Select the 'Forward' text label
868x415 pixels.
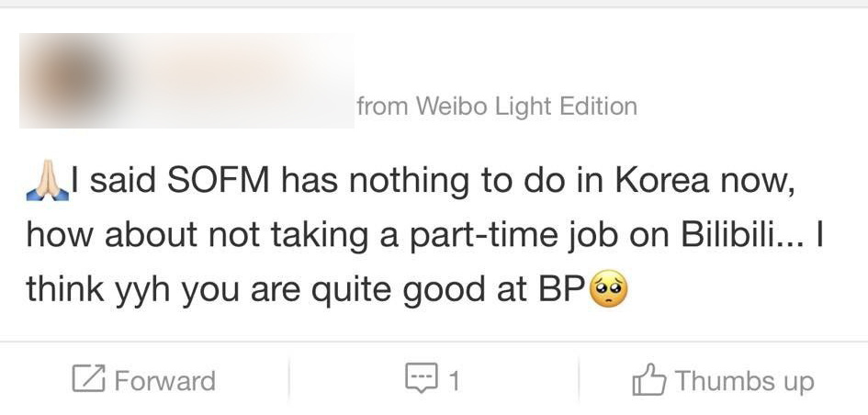click(165, 381)
